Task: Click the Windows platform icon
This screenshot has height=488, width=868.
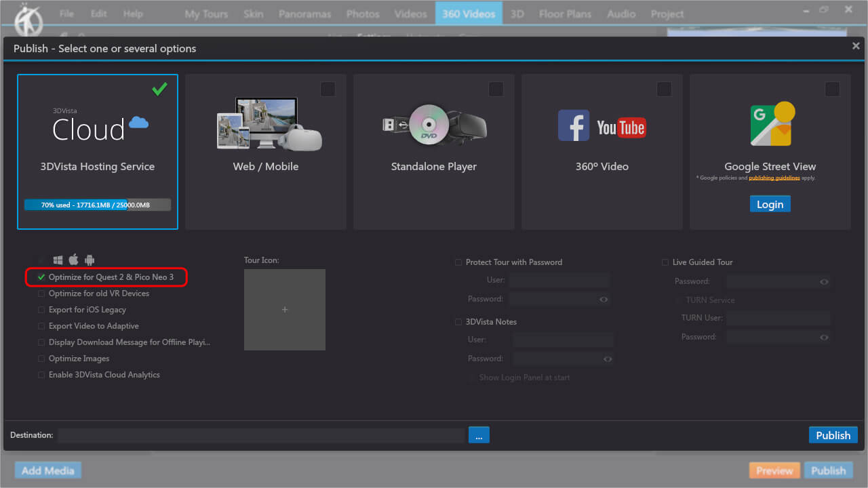Action: (58, 260)
